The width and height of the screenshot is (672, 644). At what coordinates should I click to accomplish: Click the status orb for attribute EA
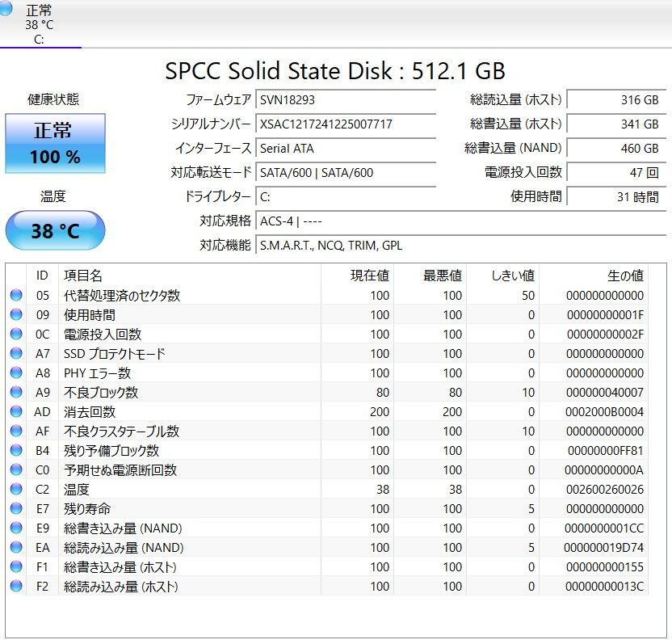pos(16,548)
